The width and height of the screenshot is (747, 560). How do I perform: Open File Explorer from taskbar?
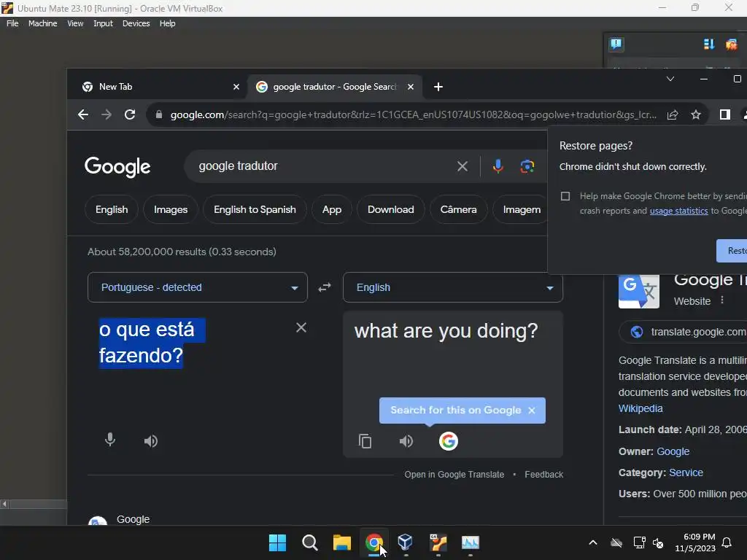point(341,542)
